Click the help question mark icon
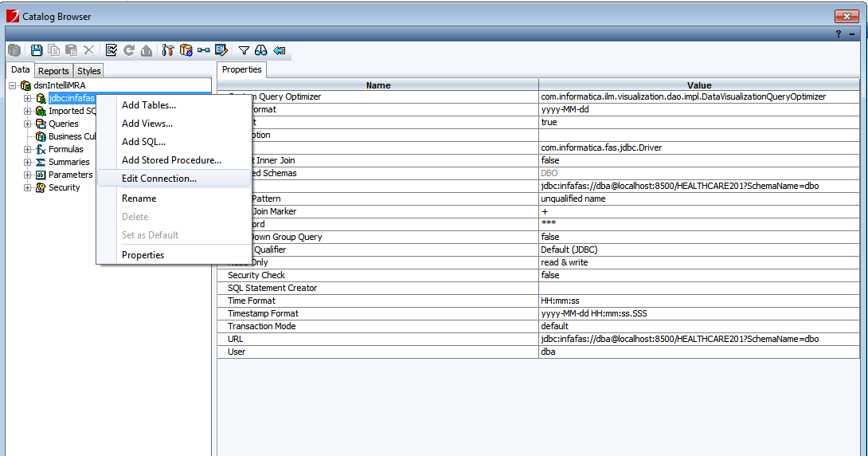This screenshot has width=868, height=456. 839,33
